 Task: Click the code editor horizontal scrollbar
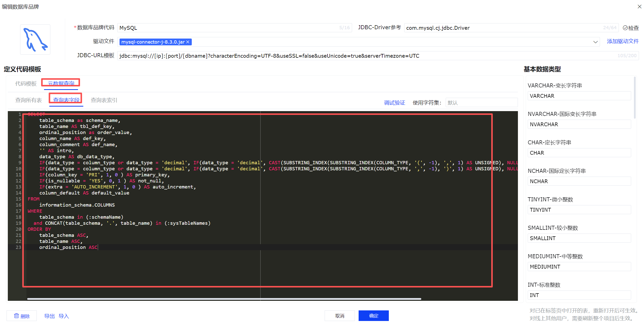tap(224, 299)
